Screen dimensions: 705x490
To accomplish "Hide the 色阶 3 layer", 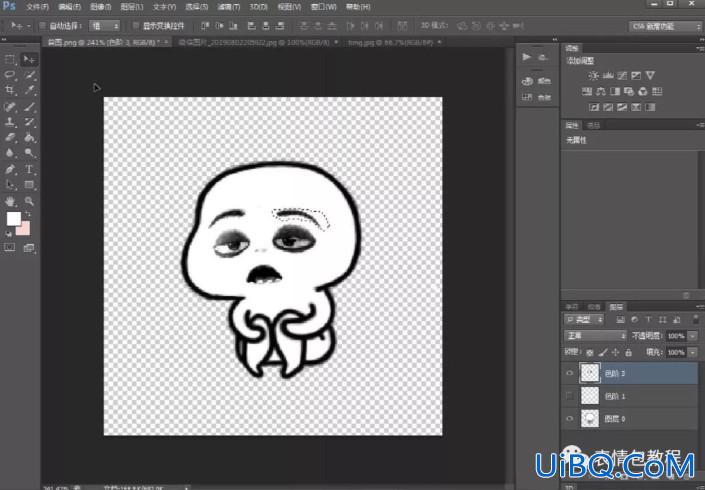I will [570, 373].
